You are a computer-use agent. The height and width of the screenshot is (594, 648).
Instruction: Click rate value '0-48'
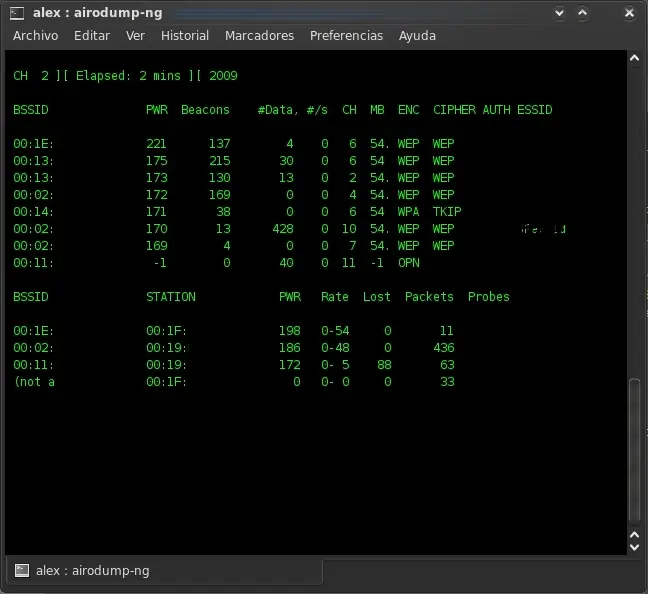coord(335,348)
